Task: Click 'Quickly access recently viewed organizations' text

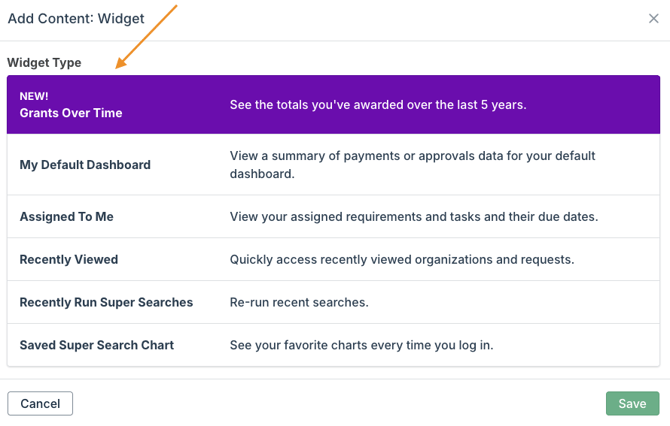Action: tap(402, 259)
